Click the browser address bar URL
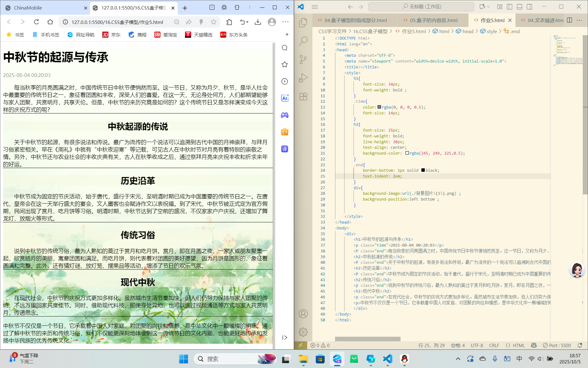588x368 pixels. pos(117,22)
